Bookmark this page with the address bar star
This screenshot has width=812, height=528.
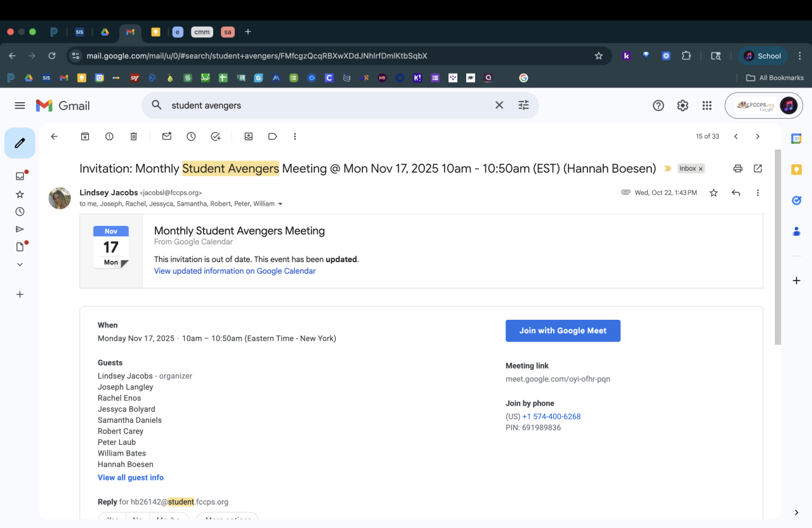pos(598,56)
